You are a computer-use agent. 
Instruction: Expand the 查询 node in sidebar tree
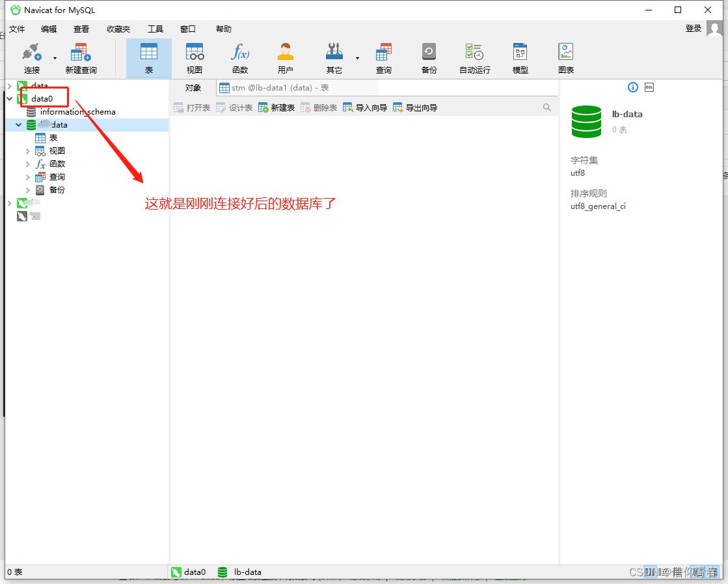27,176
